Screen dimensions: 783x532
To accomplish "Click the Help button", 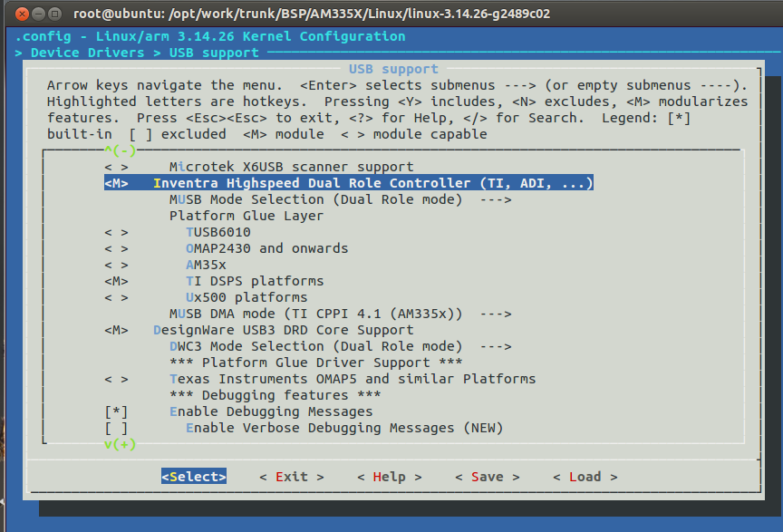I will point(390,477).
